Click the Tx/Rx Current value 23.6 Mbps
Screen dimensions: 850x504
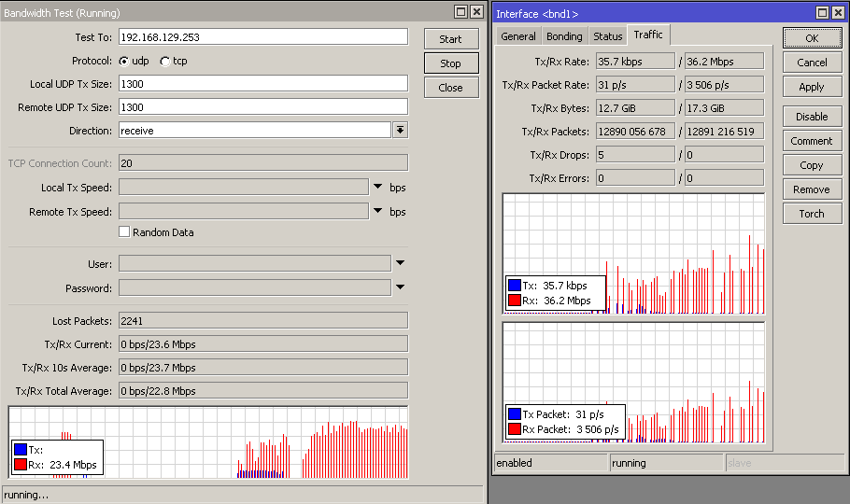(x=262, y=343)
